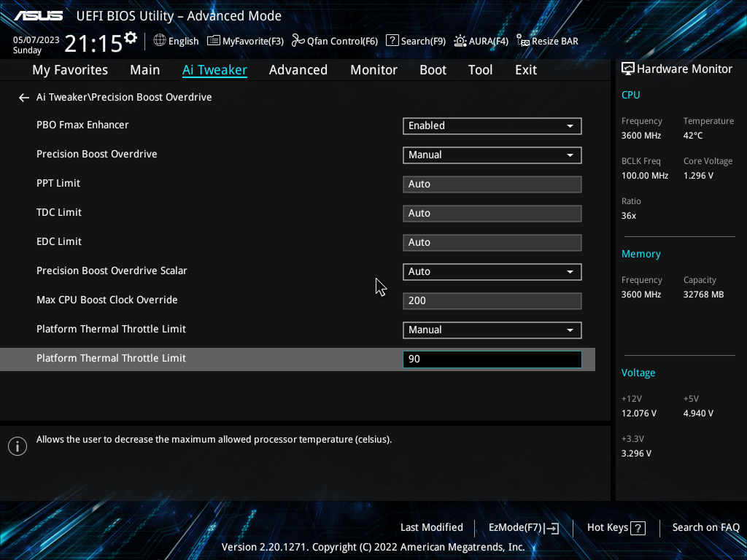Click the Platform Thermal Throttle Limit value field
747x560 pixels.
pyautogui.click(x=492, y=359)
